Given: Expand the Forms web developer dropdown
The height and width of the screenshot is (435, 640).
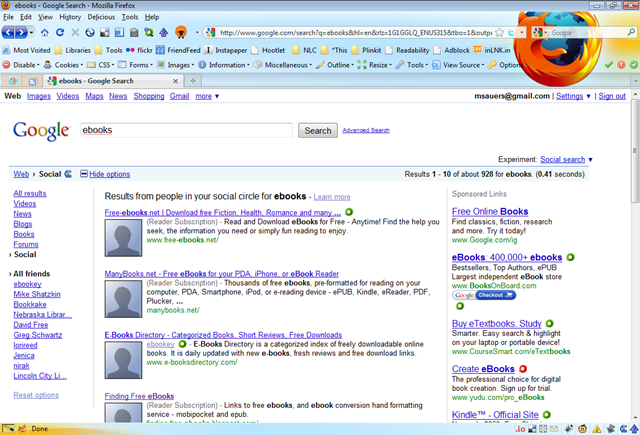Looking at the screenshot, I should (x=151, y=65).
